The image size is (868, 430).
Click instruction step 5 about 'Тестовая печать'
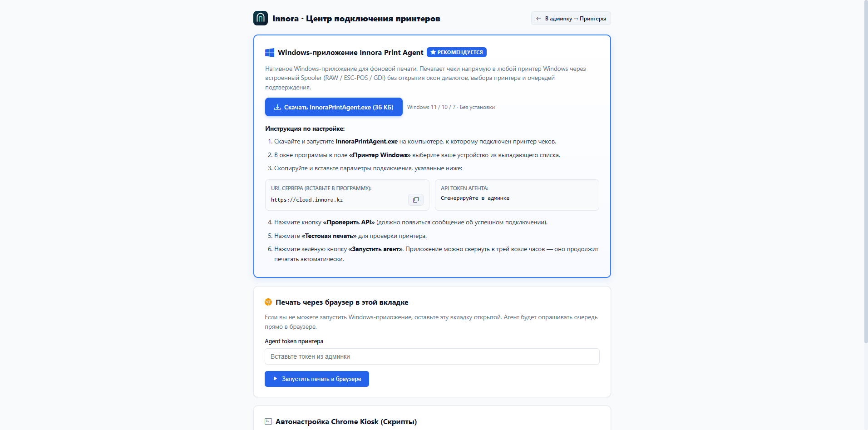[350, 236]
